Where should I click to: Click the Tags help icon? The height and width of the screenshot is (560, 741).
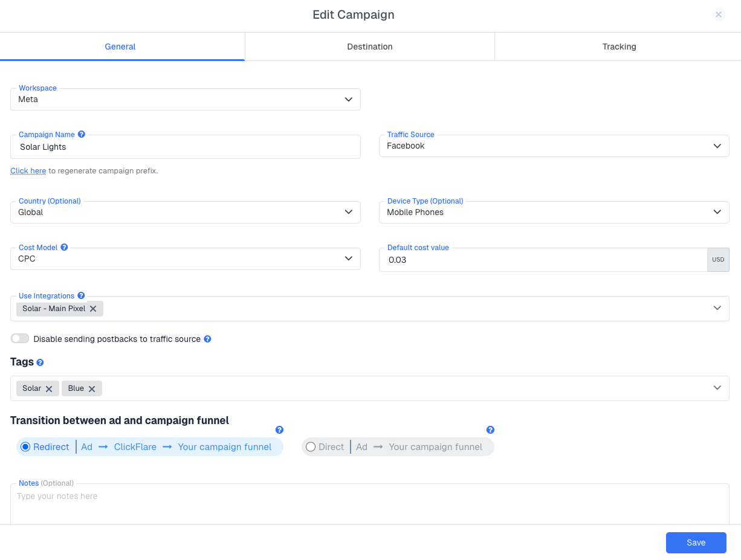[40, 362]
